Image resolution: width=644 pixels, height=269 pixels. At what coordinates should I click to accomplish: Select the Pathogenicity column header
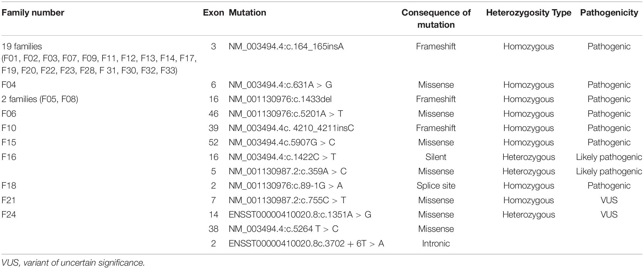click(609, 12)
